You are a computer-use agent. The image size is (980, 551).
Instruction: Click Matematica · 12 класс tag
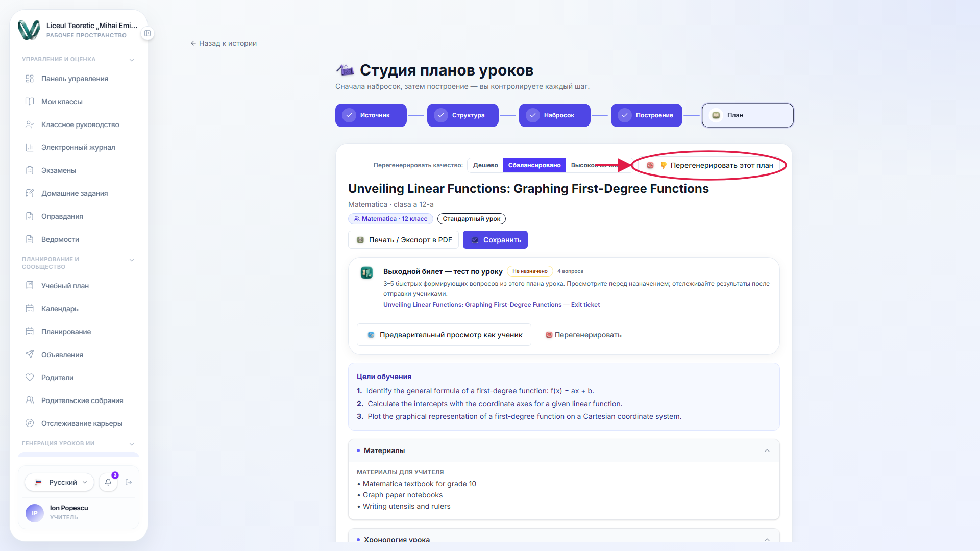(390, 219)
